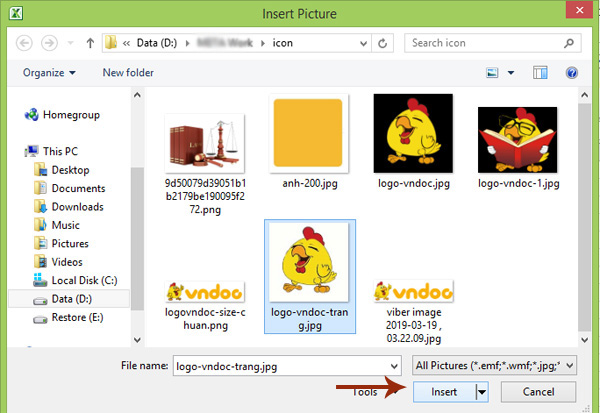Click the file list vertical scrollbar thumb

tap(584, 217)
